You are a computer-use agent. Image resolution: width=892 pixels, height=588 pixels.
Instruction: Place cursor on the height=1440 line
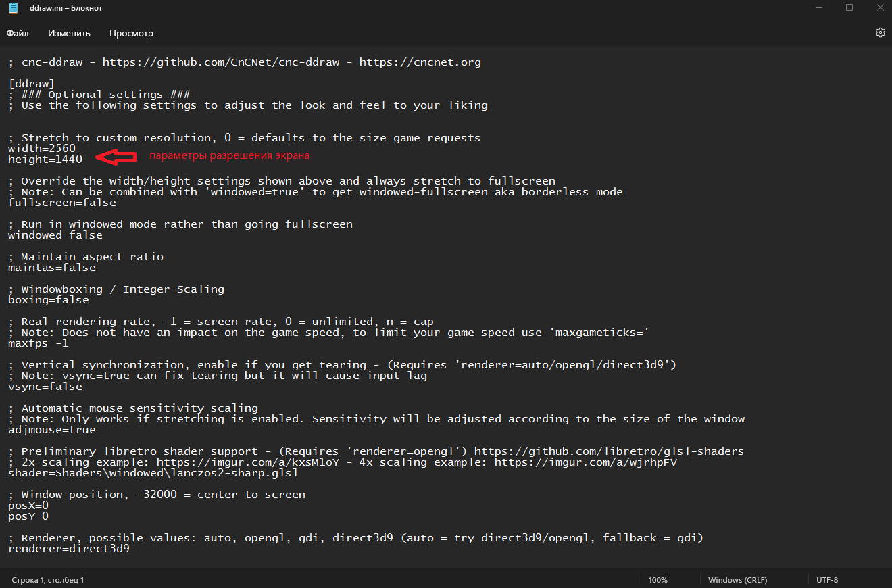45,160
